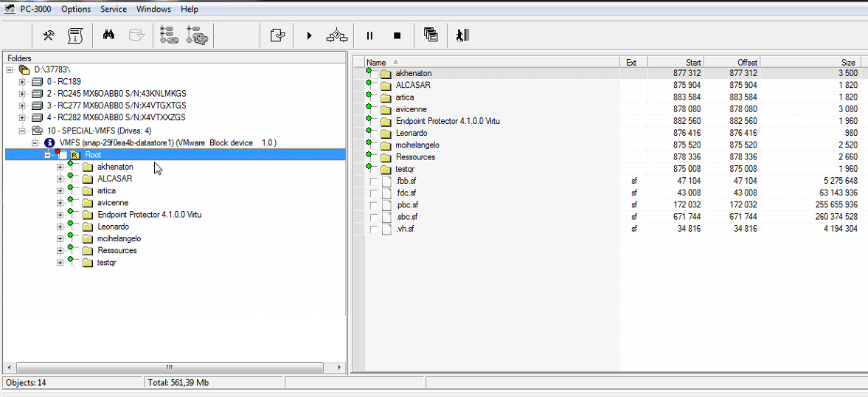Click the exit running man icon
The image size is (868, 397).
point(462,35)
